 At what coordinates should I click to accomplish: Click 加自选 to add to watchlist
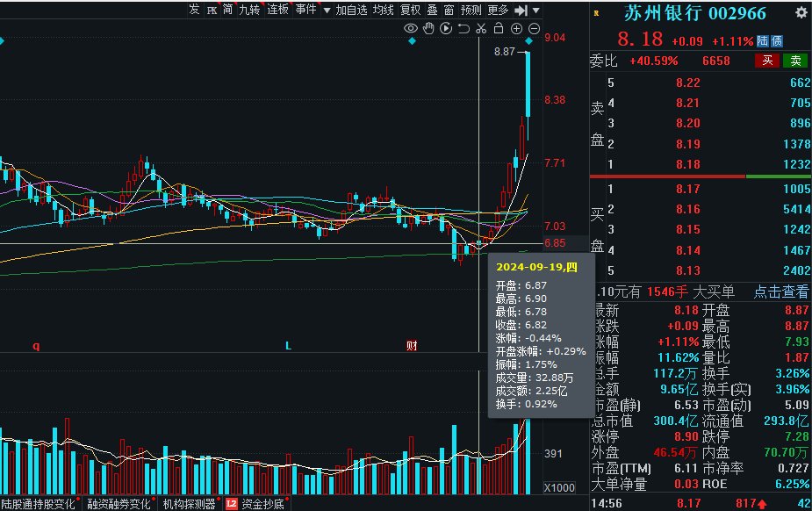(352, 10)
